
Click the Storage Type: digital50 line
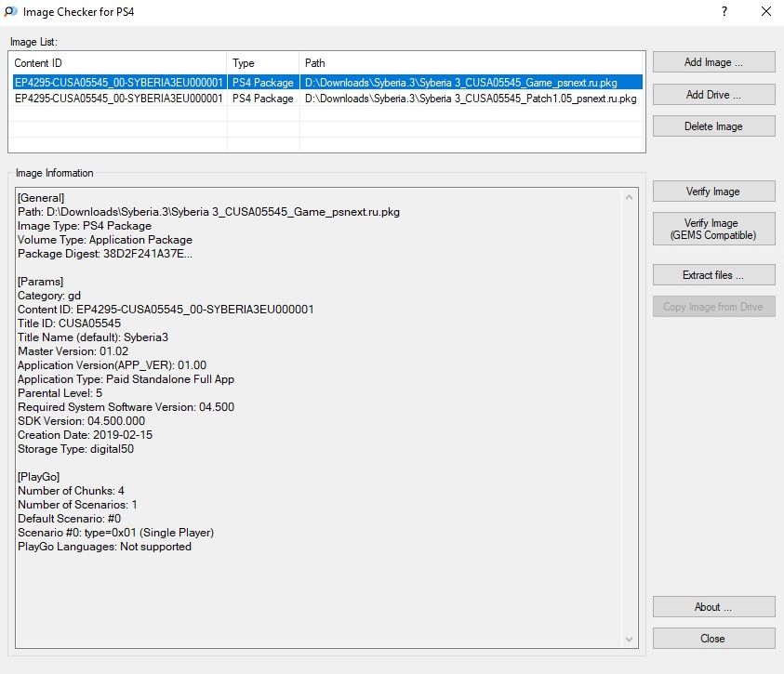76,449
